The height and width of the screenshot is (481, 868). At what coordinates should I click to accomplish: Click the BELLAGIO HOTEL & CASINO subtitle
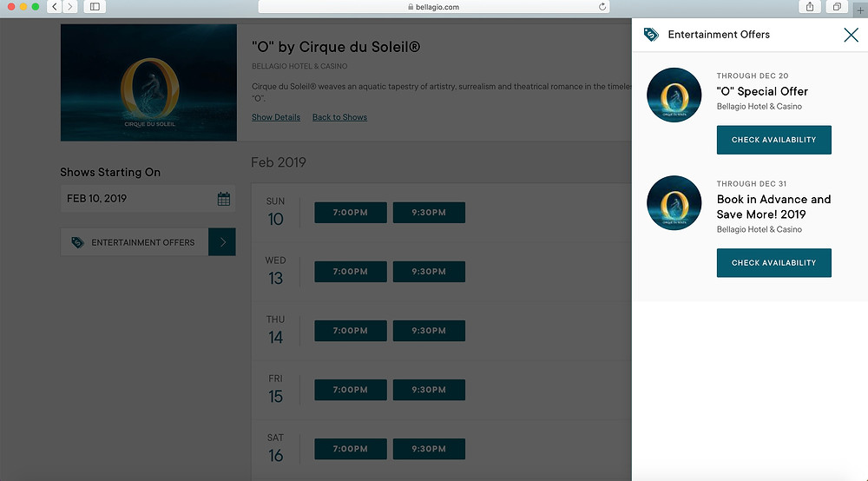click(x=299, y=67)
